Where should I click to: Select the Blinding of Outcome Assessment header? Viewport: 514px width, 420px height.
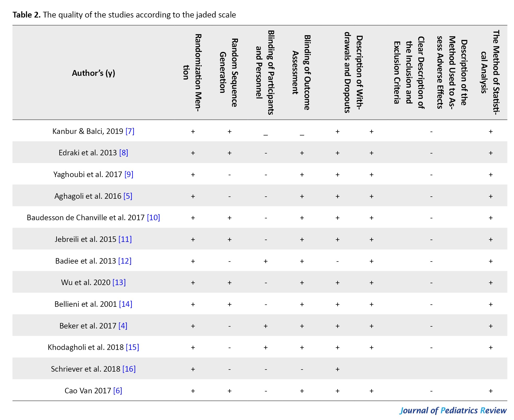pos(301,72)
